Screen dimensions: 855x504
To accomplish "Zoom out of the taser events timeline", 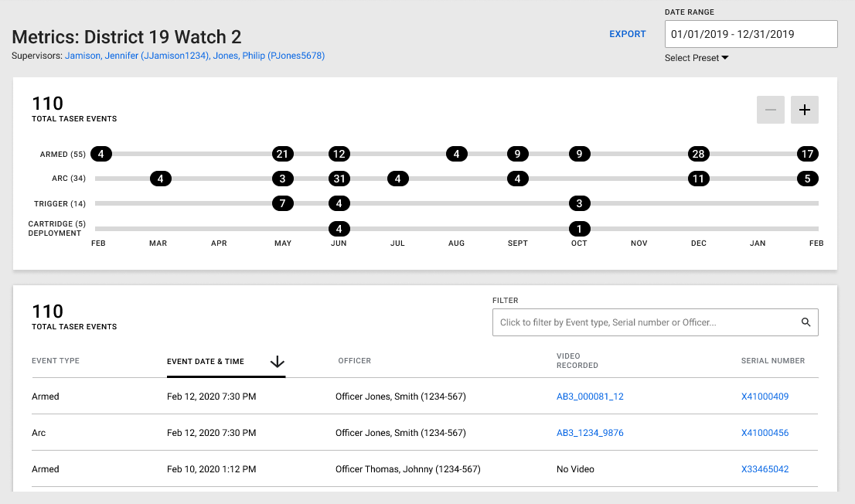I will pos(770,109).
